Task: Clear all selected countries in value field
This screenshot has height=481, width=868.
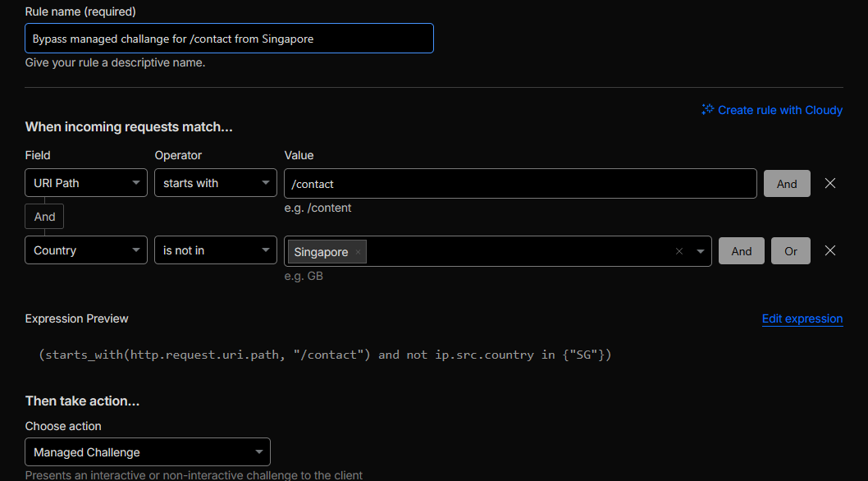Action: coord(678,252)
